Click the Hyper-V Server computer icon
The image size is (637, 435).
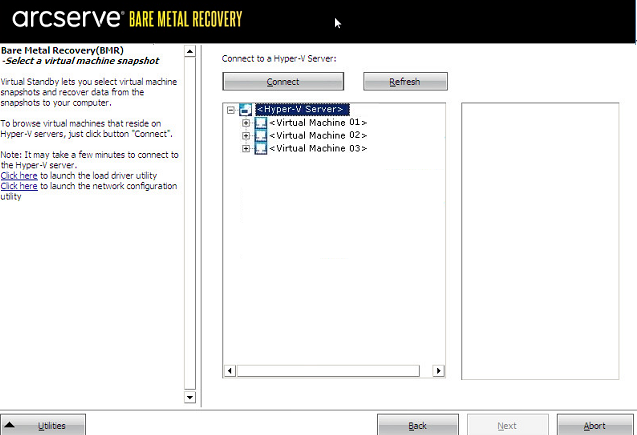tap(246, 109)
